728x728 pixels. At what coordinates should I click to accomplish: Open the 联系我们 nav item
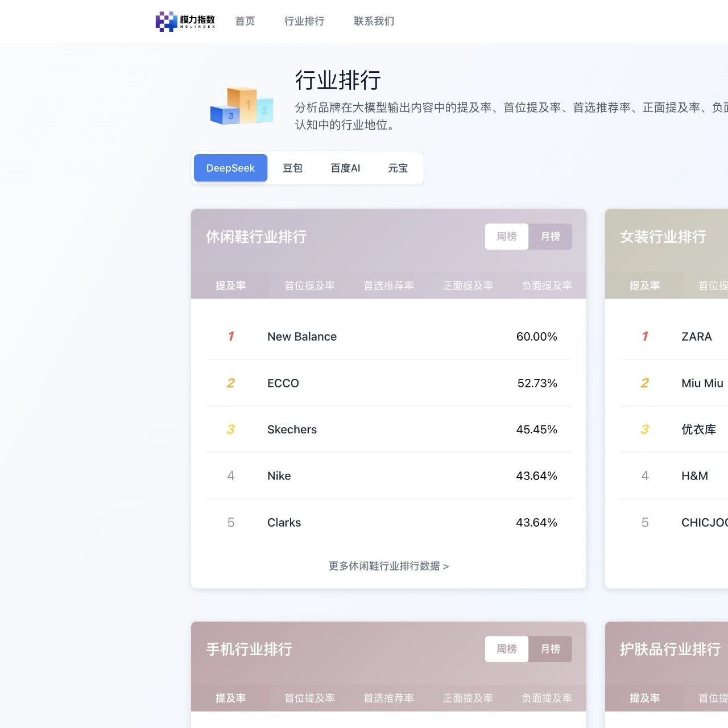tap(374, 21)
